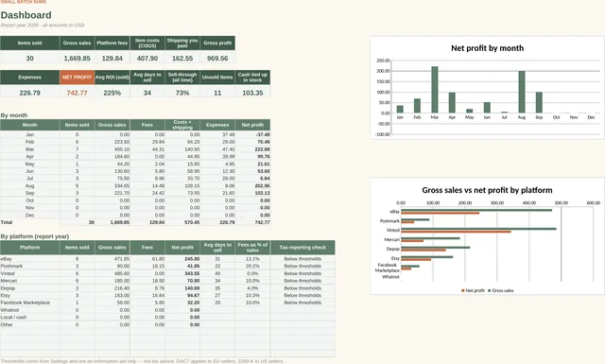
Task: Click the Mar net profit cell 222.89
Action: pyautogui.click(x=252, y=149)
